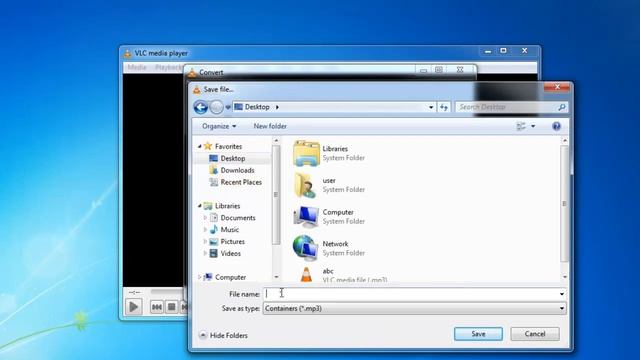Click Hide Folders toggle
The image size is (640, 360).
tap(224, 336)
